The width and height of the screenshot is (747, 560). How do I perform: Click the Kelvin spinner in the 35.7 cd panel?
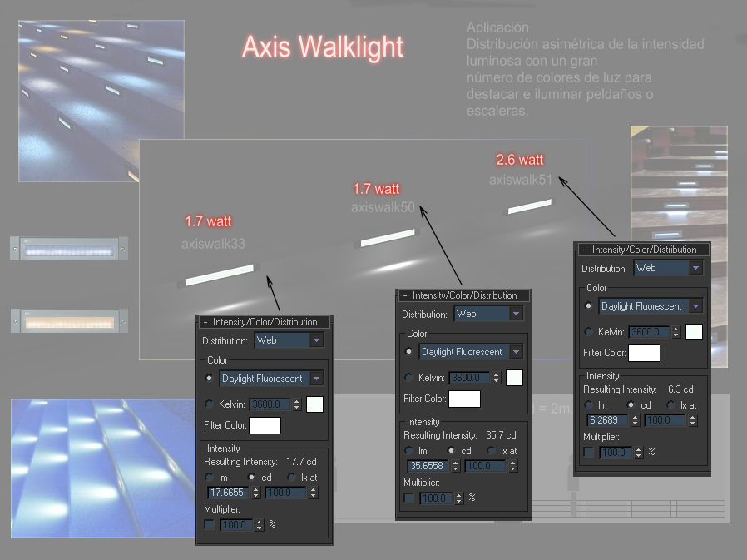(497, 378)
